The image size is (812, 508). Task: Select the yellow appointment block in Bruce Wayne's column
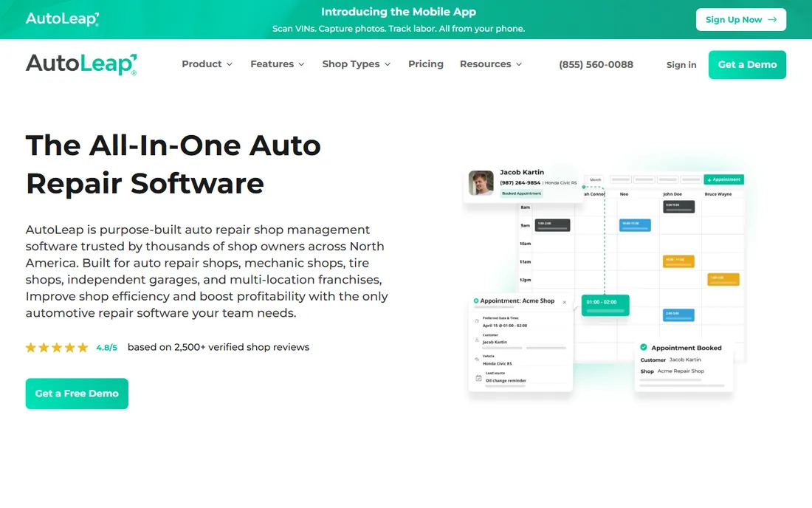[x=723, y=280]
